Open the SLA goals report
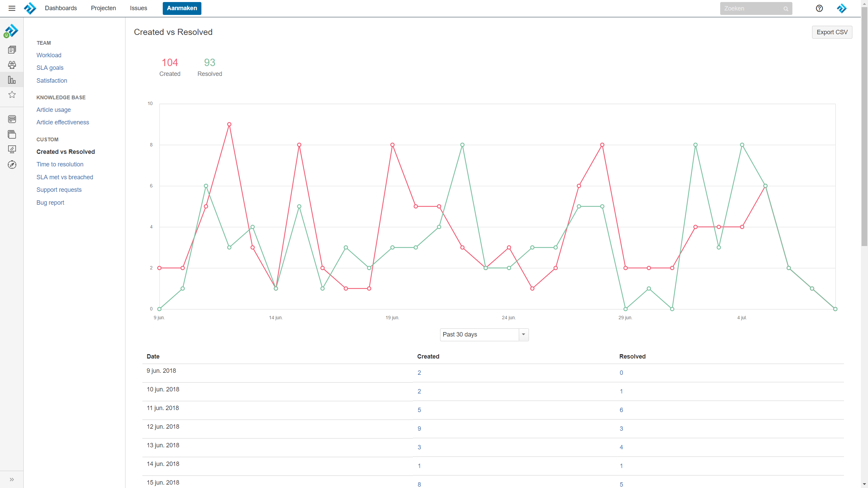The image size is (868, 488). (50, 67)
